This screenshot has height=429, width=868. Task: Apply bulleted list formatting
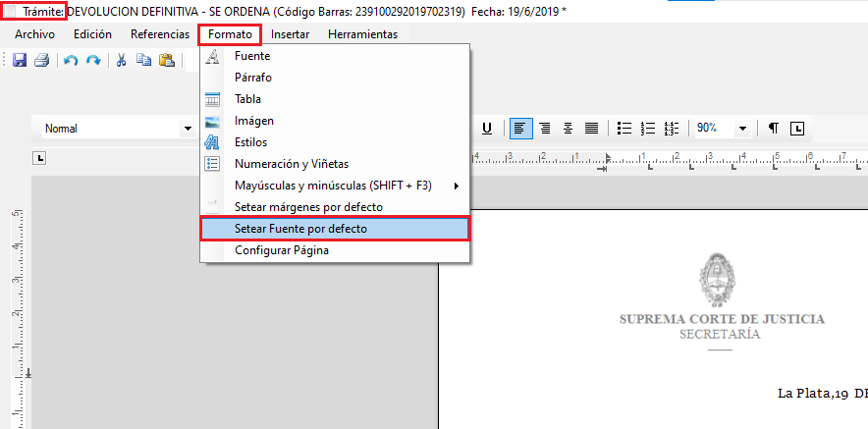[x=624, y=129]
